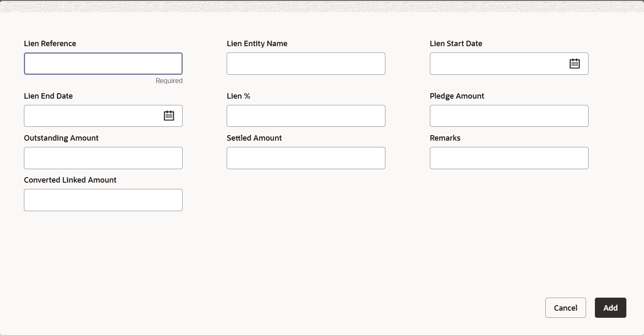Click the Lien % label
644x335 pixels.
click(238, 96)
